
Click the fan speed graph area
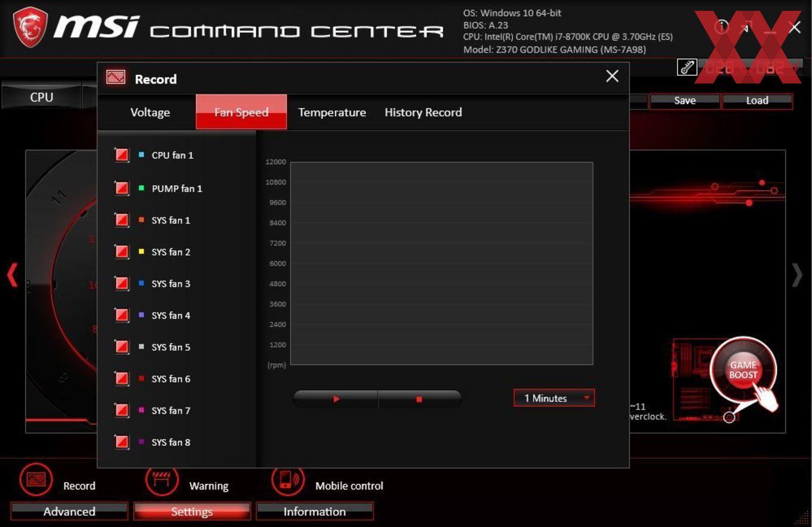(x=441, y=263)
